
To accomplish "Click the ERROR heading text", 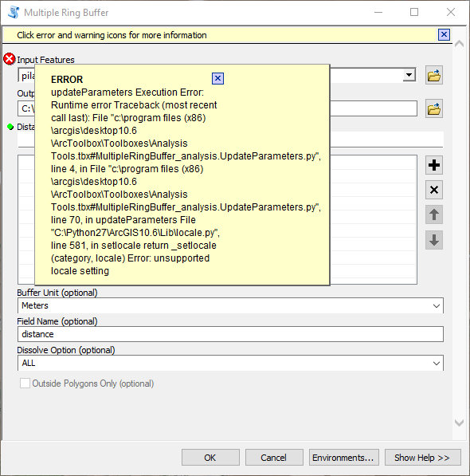I will click(67, 80).
